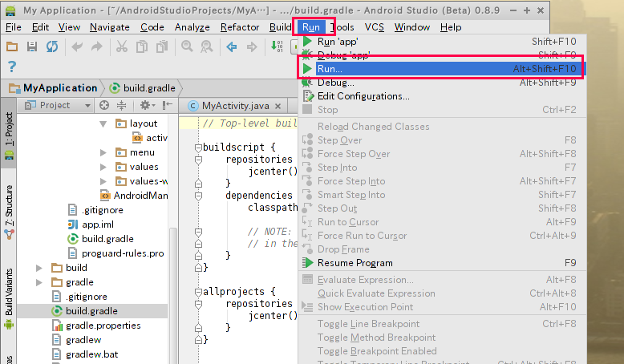624x364 pixels.
Task: Open the Build Variants side tool window
Action: (x=9, y=298)
